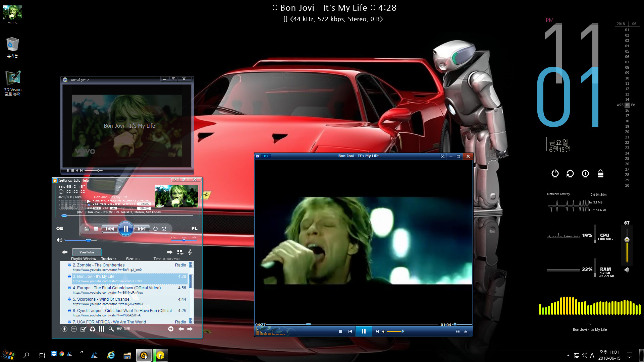
Task: Toggle shuffle mode in audio player
Action: (x=164, y=229)
